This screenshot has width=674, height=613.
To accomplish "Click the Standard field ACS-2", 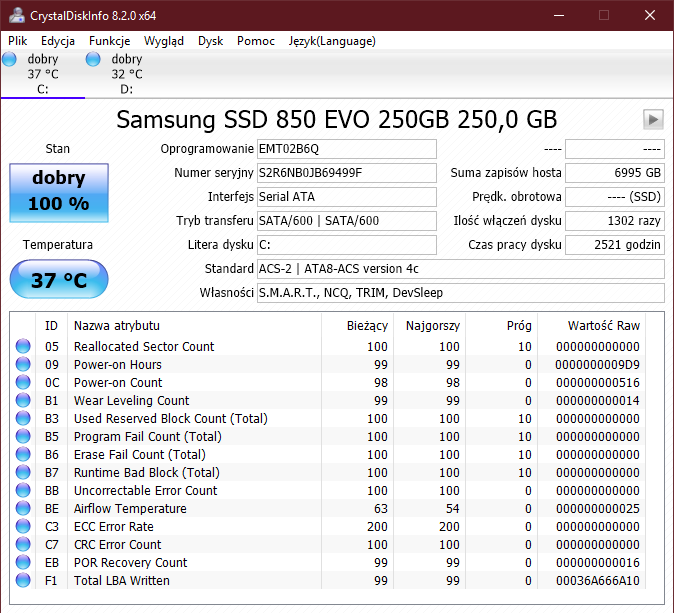I will click(461, 269).
